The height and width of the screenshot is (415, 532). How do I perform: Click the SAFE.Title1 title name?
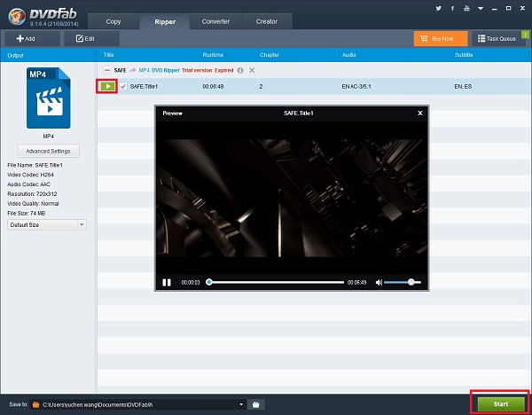click(x=144, y=87)
